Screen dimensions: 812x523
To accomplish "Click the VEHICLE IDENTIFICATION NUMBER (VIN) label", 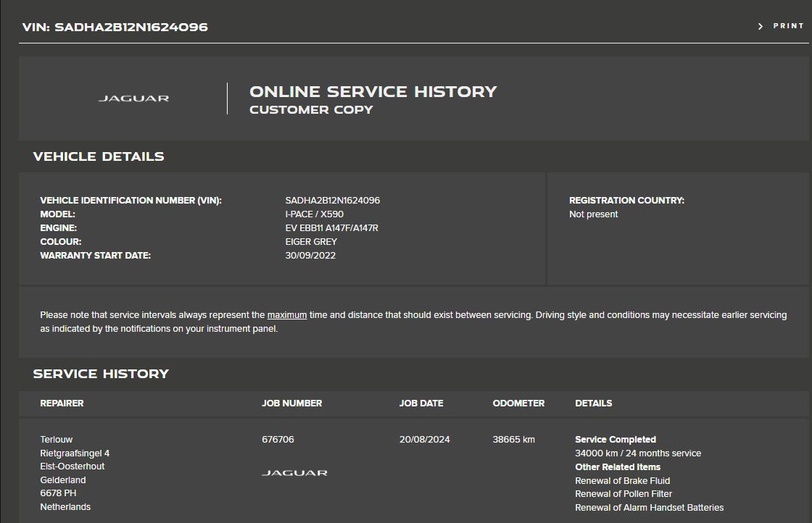I will pyautogui.click(x=130, y=200).
